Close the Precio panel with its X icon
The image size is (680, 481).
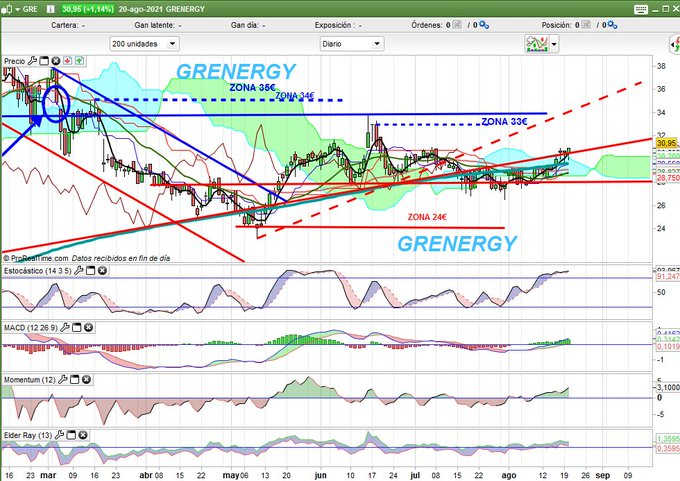(x=56, y=61)
